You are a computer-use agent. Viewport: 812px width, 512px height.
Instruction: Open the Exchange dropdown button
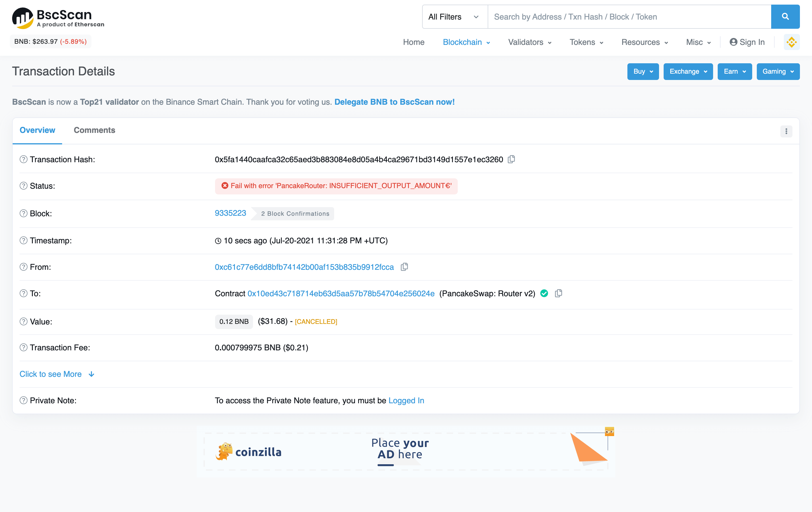point(688,72)
